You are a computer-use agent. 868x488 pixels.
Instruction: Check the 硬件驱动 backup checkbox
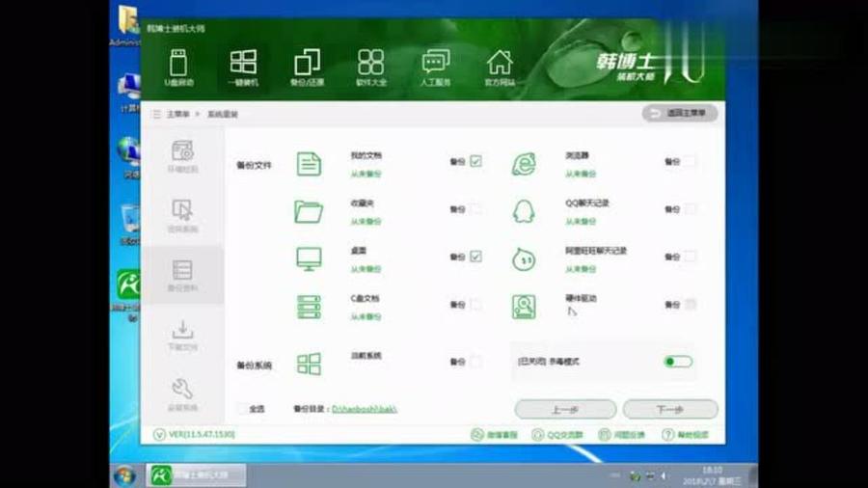[x=691, y=305]
